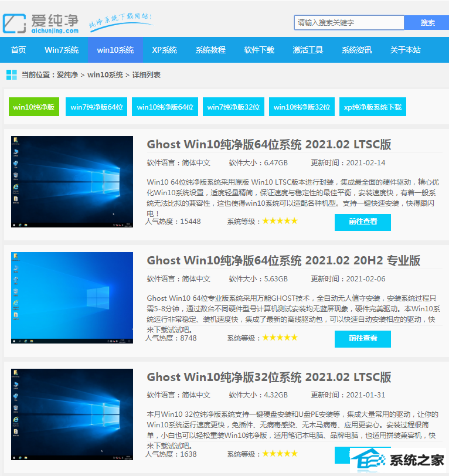Select the win10纯净版32位 tag
The width and height of the screenshot is (449, 476).
coord(302,107)
